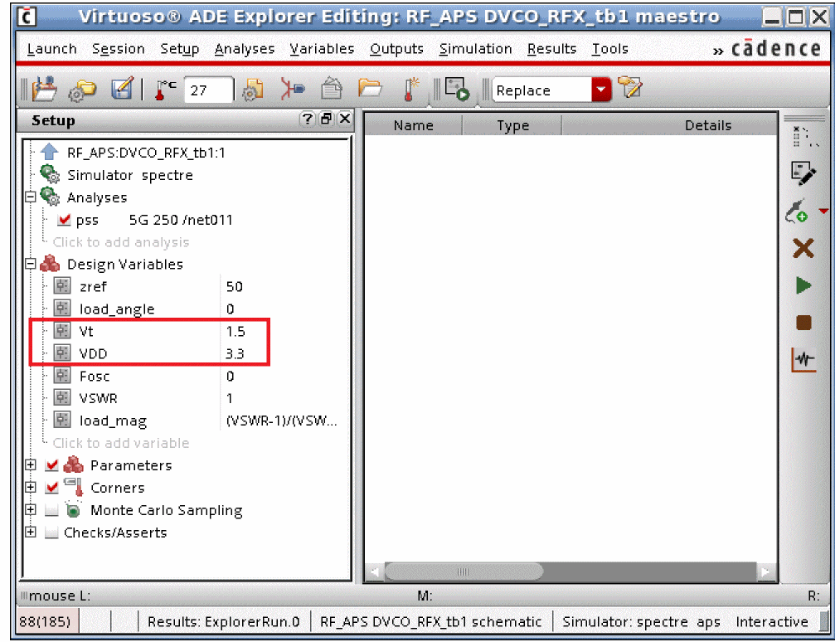Select the load_angle design variable
Viewport: 840px width, 642px height.
pos(117,309)
